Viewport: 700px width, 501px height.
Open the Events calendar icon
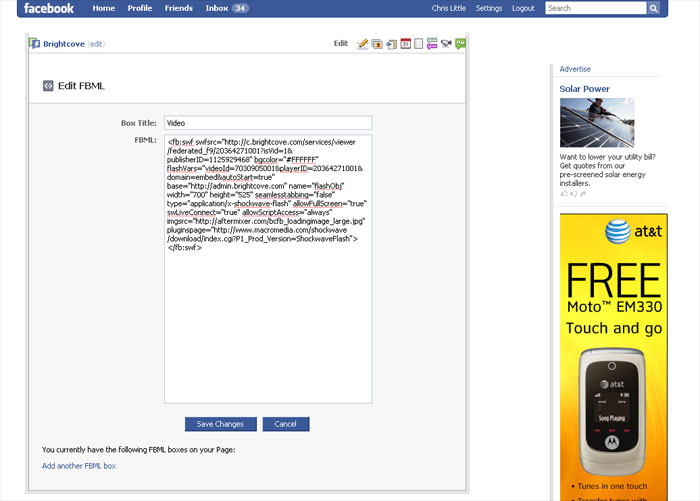[405, 44]
